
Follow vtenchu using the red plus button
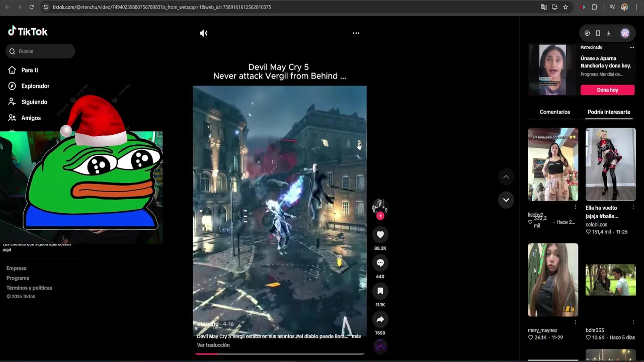[x=380, y=216]
